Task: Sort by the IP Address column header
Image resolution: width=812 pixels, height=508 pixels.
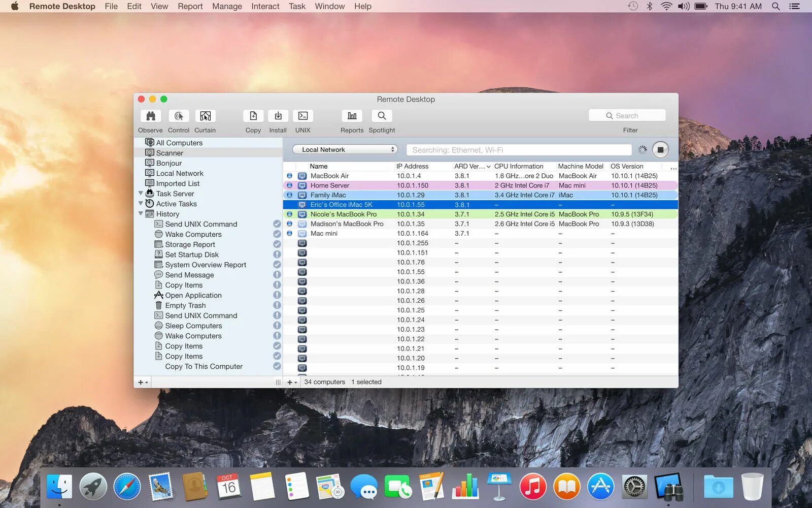Action: (424, 166)
